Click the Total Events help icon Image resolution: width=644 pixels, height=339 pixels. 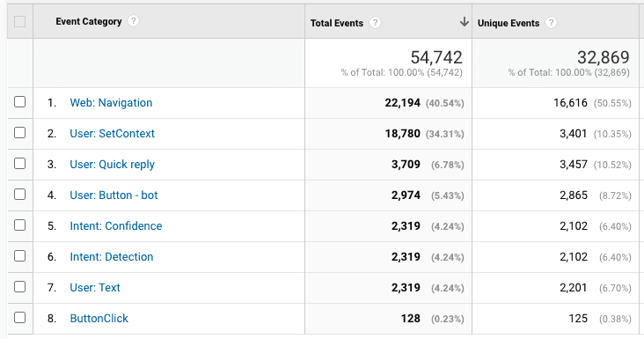point(375,22)
